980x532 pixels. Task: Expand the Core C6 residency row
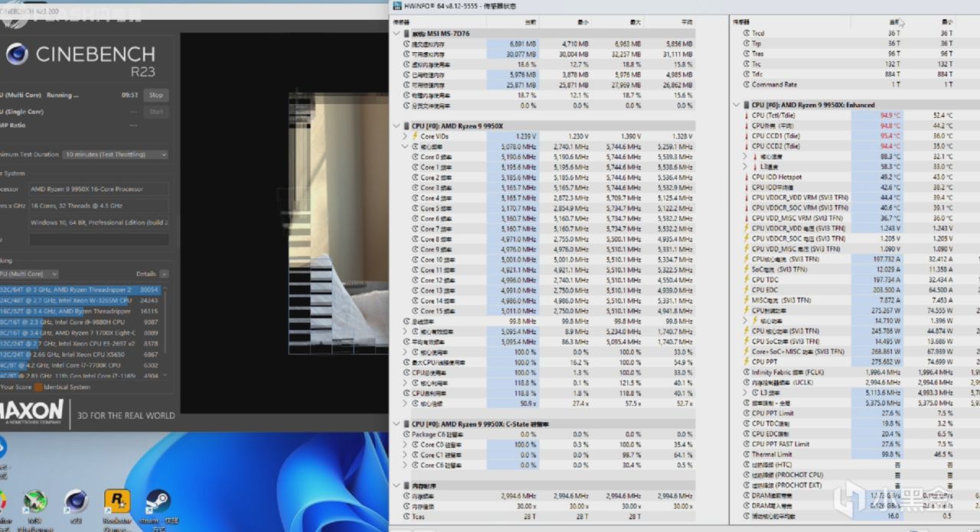tap(406, 465)
